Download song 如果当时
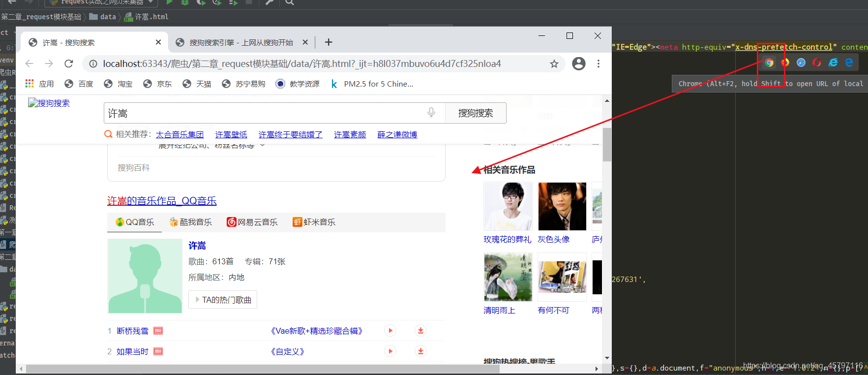 (x=420, y=351)
